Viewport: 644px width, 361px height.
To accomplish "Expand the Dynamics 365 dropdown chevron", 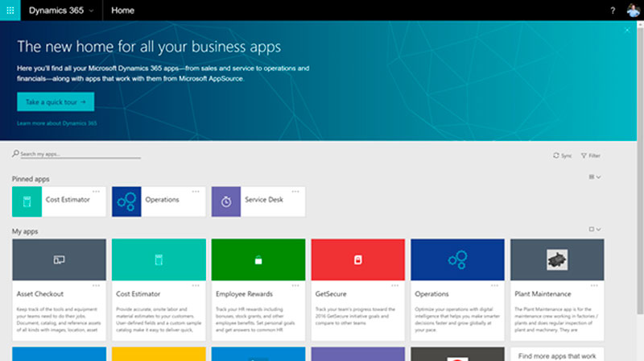I will (91, 10).
